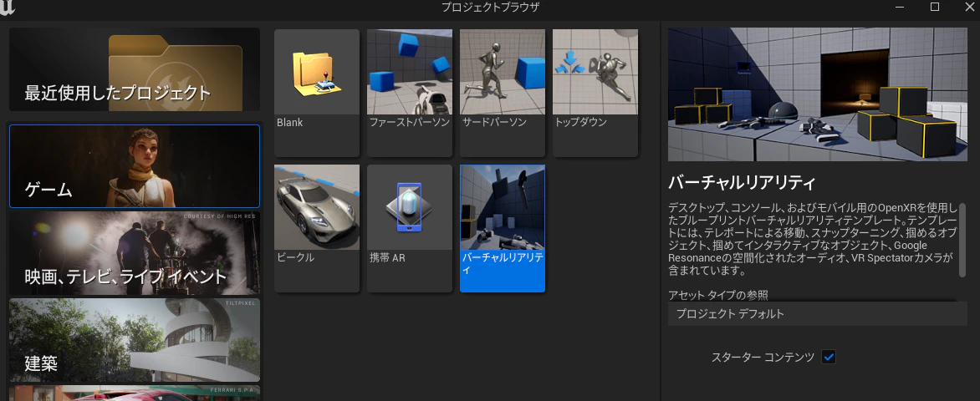Click the プロジェクト デフォルト section header

click(x=818, y=313)
